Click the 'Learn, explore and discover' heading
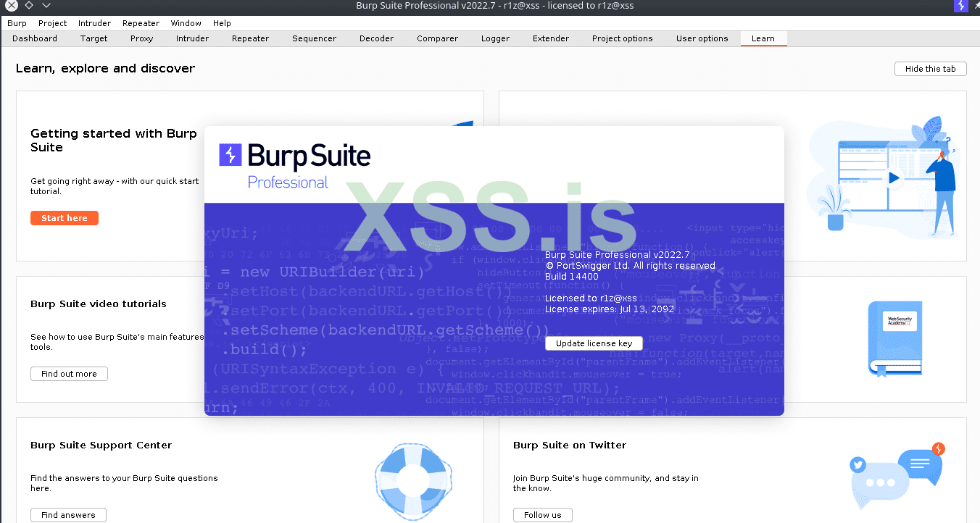This screenshot has height=523, width=980. (x=106, y=69)
